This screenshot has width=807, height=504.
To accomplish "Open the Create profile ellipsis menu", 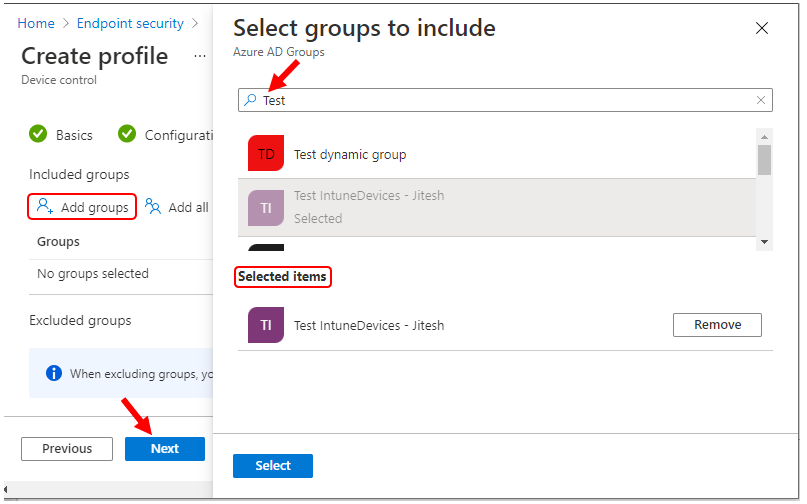I will [200, 56].
